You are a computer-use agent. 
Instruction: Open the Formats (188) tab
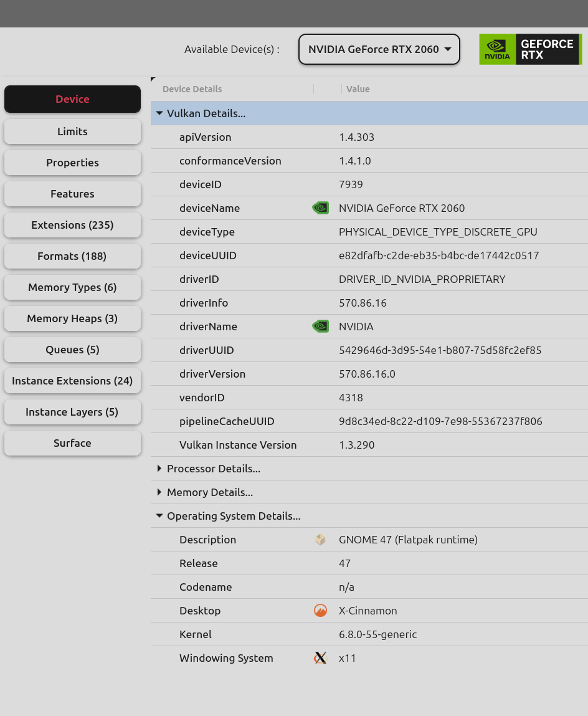click(x=73, y=256)
